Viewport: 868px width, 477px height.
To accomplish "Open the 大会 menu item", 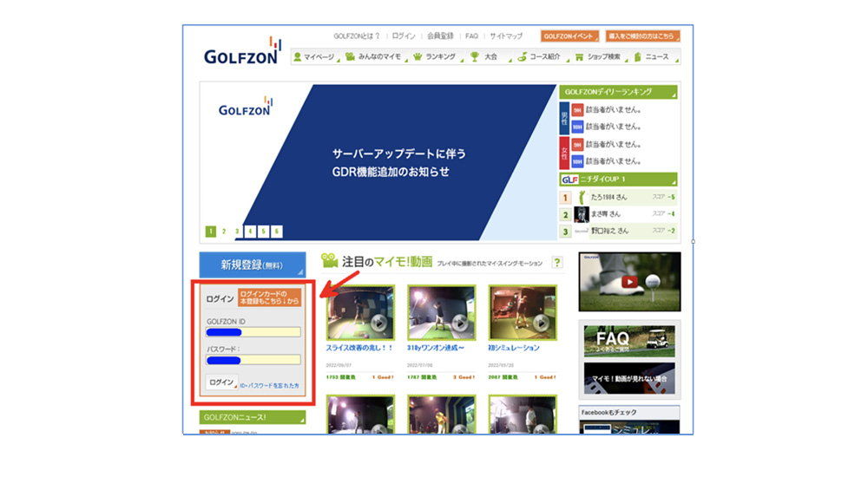I will (490, 57).
